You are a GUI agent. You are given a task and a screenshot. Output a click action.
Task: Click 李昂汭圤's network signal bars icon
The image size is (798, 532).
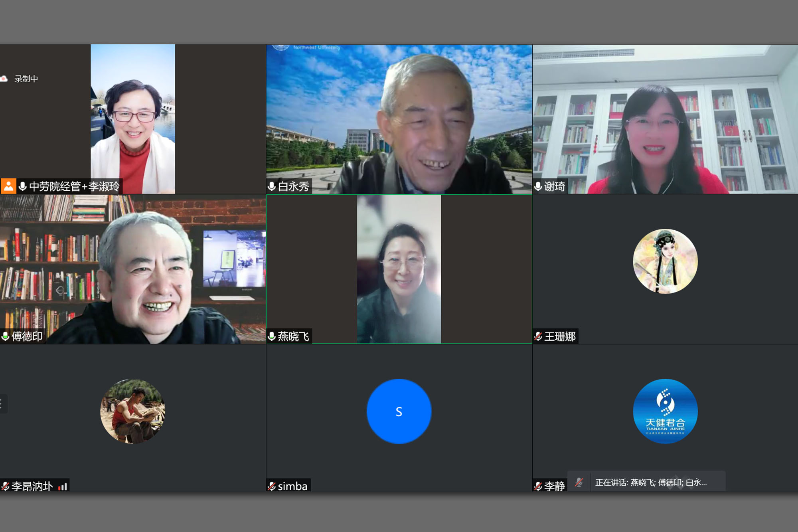pyautogui.click(x=63, y=487)
